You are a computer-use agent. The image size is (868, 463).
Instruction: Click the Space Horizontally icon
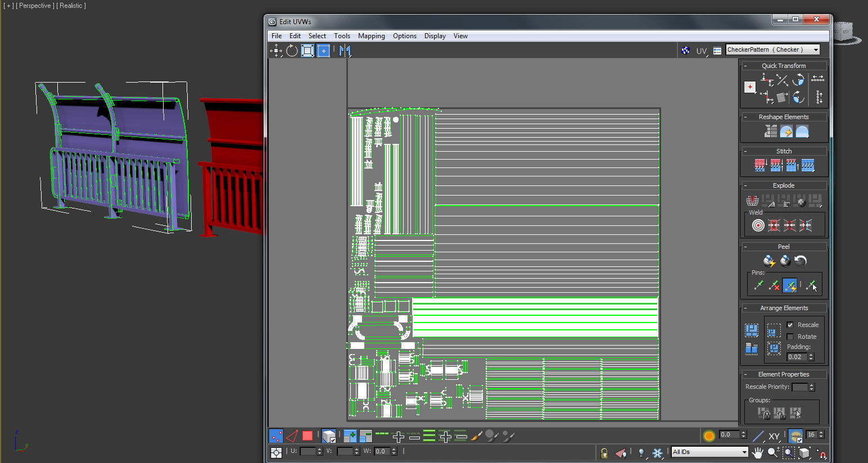coord(818,79)
